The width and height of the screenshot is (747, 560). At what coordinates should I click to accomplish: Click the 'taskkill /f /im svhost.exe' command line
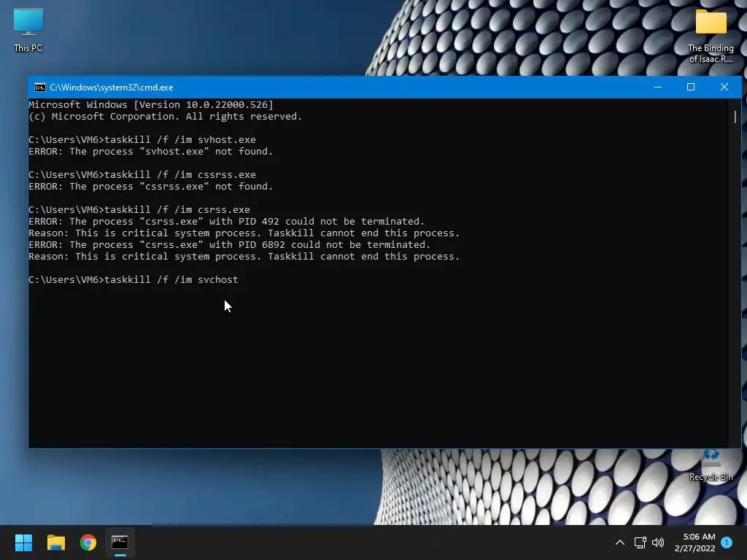coord(142,140)
